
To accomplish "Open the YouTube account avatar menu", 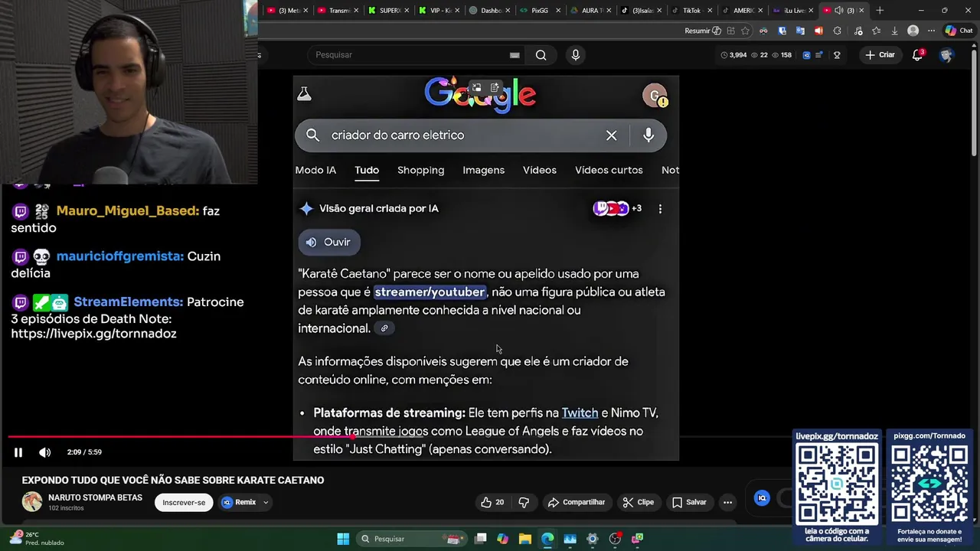I will tap(946, 55).
